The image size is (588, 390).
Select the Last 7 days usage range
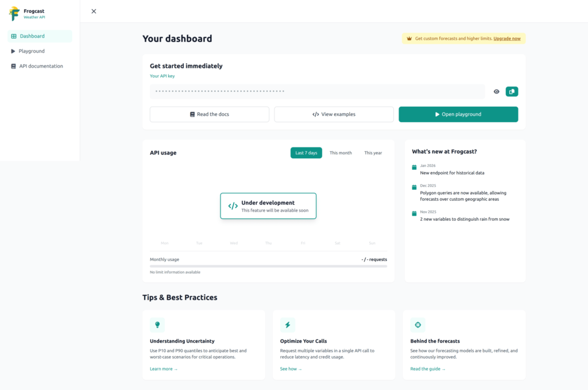point(306,153)
